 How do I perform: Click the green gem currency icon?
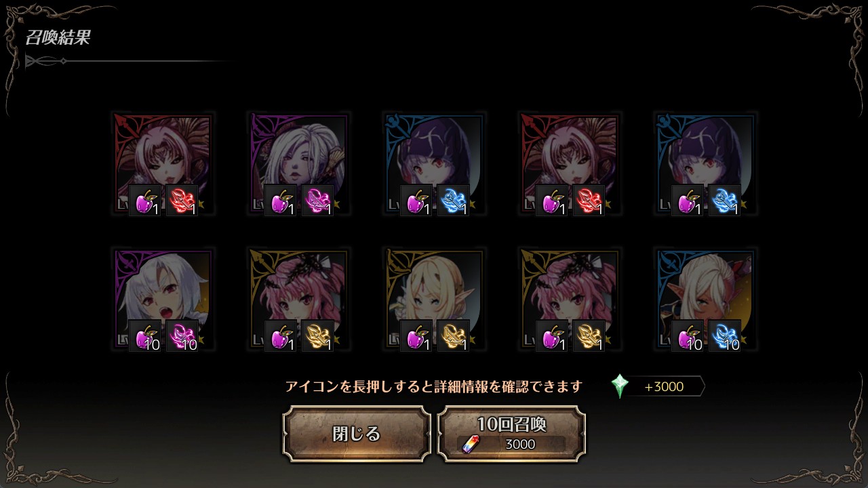click(x=620, y=386)
